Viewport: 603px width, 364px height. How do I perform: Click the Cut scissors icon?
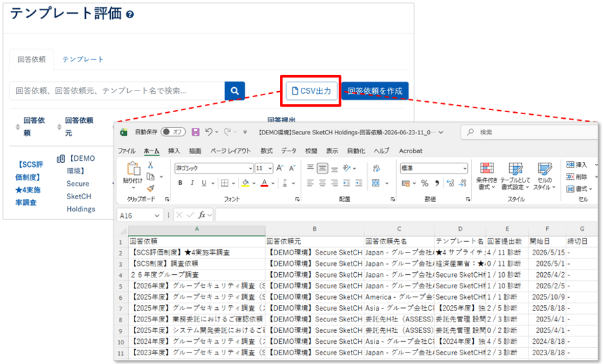click(x=150, y=165)
